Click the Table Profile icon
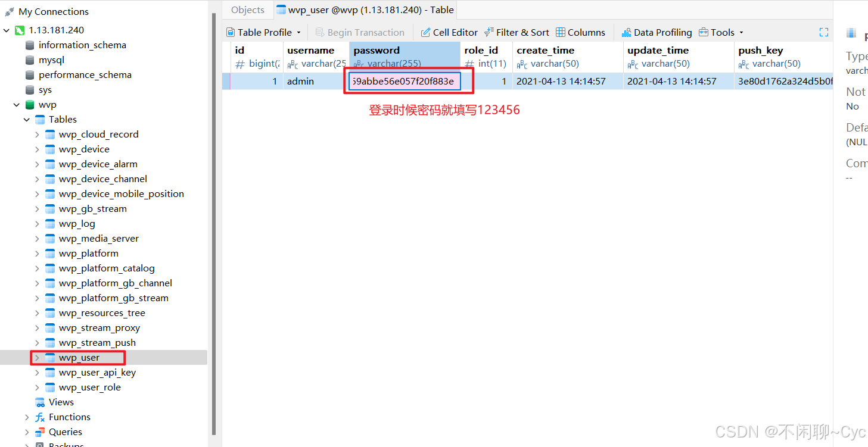 pyautogui.click(x=231, y=32)
